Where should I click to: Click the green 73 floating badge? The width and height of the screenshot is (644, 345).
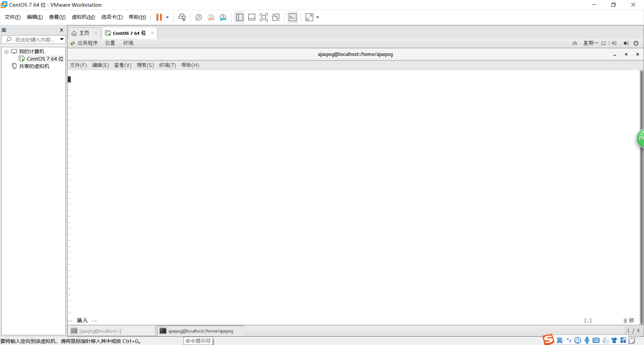[x=640, y=138]
